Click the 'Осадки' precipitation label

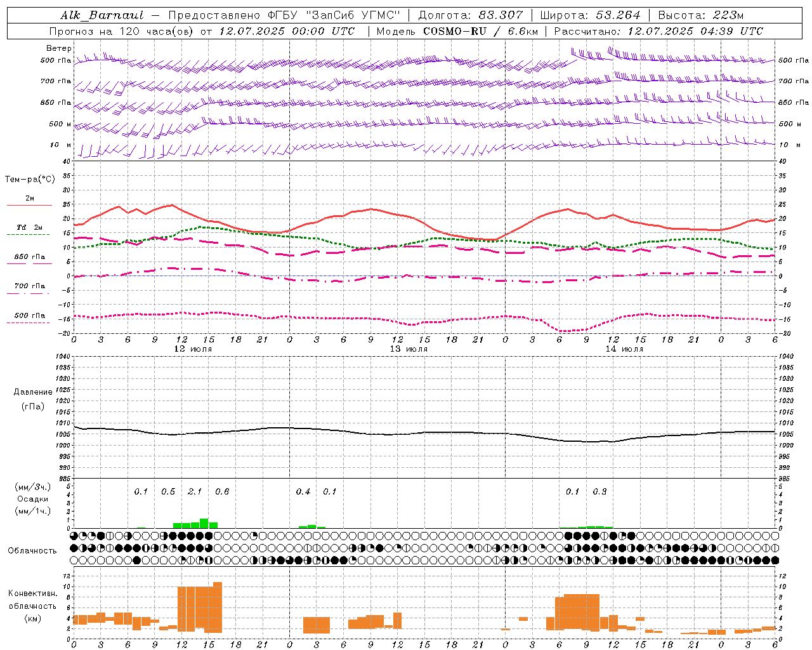coord(33,500)
